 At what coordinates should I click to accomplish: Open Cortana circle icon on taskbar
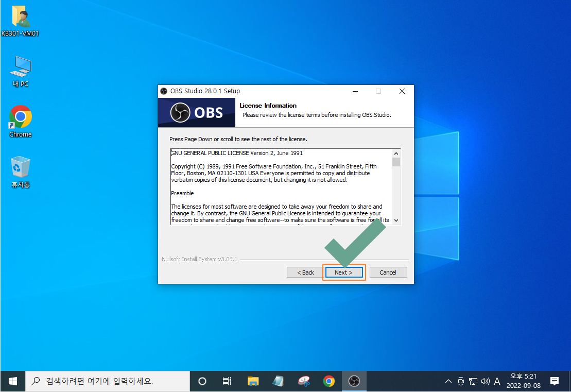(202, 381)
